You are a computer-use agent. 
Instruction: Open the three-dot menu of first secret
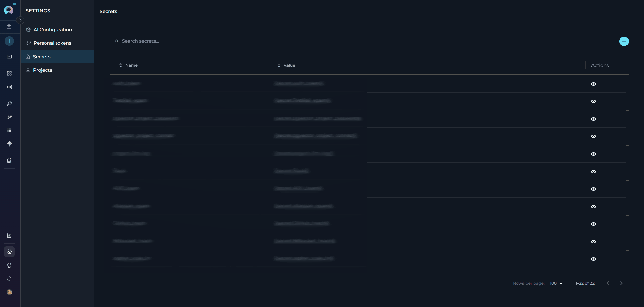[605, 84]
